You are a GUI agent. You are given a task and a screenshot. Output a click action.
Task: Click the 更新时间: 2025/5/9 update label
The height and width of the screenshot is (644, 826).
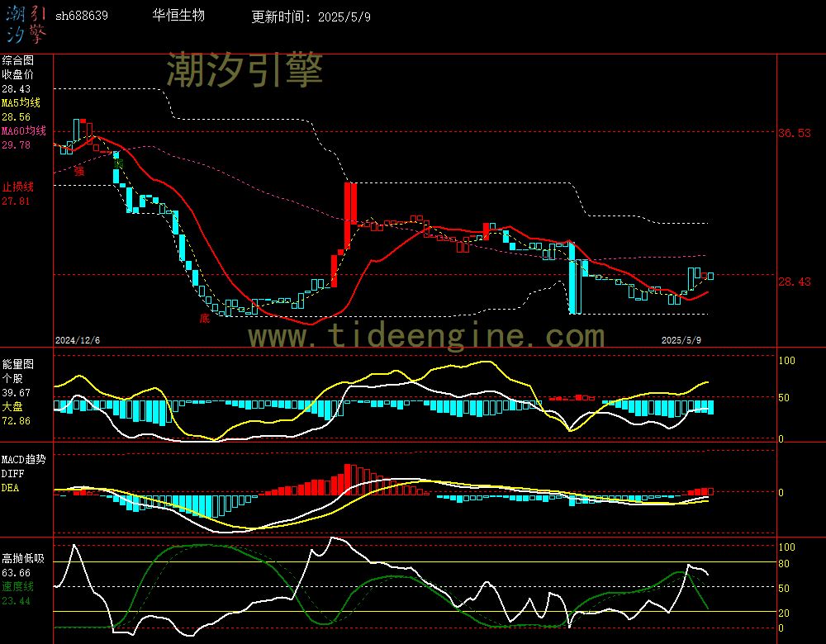311,17
